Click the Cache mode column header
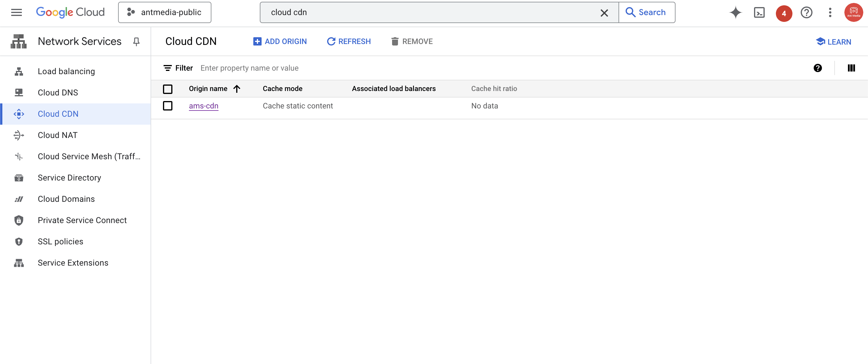Screen dimensions: 868x364 282,89
